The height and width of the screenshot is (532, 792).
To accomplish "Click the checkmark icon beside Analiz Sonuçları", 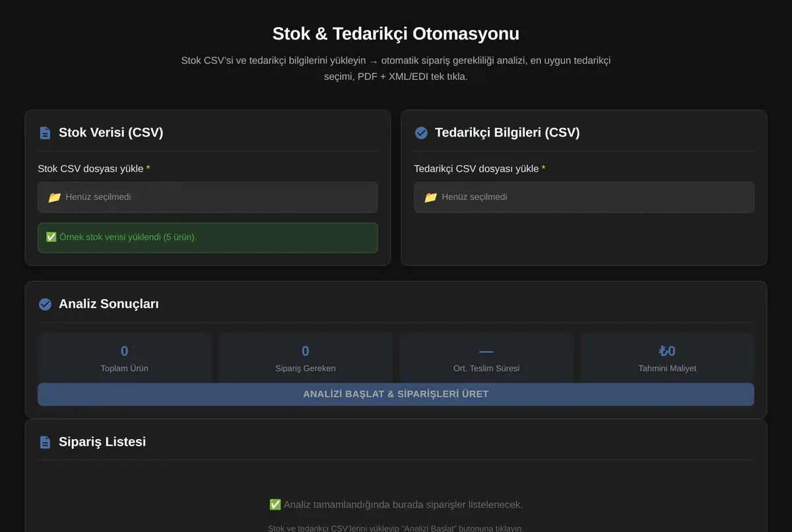I will point(45,304).
